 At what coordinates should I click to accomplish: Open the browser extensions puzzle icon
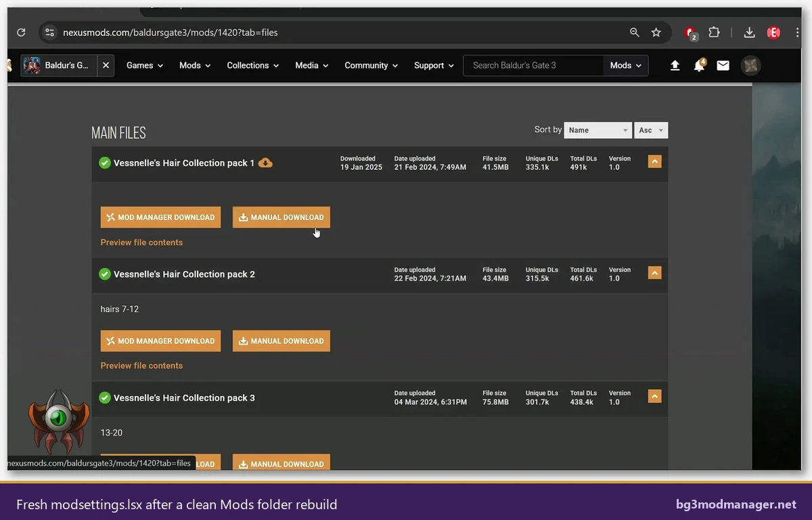(714, 32)
